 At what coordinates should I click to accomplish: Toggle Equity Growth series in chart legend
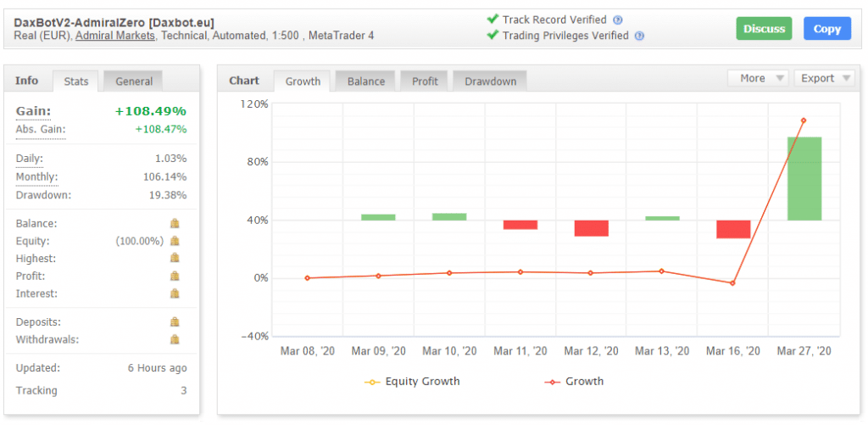[413, 381]
